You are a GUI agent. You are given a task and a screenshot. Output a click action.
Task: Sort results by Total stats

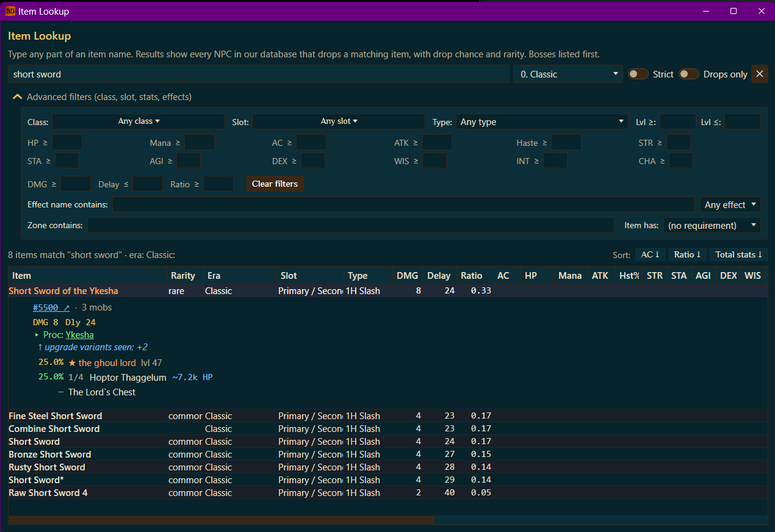point(738,254)
